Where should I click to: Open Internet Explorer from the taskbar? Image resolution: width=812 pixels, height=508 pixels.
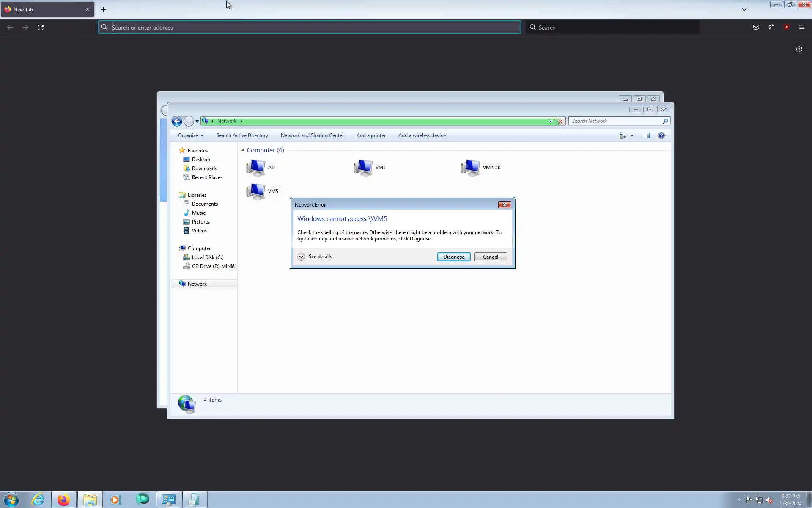(38, 500)
